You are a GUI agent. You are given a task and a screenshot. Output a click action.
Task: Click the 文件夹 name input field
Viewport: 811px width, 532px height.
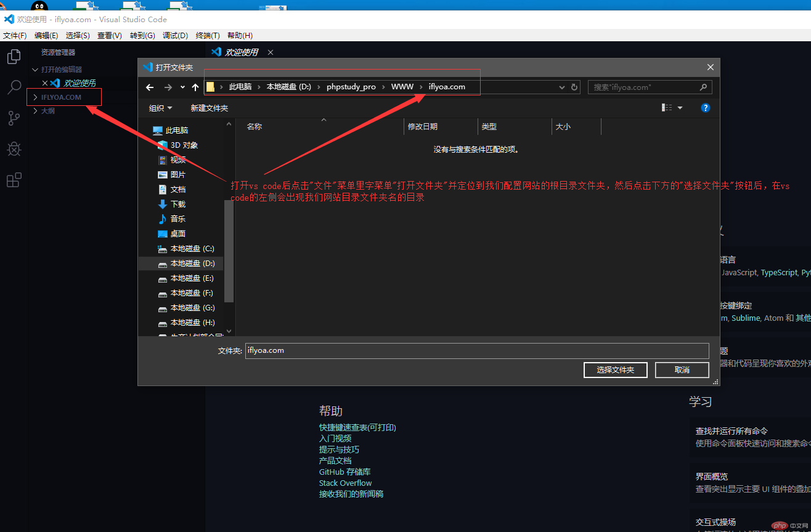coord(477,350)
